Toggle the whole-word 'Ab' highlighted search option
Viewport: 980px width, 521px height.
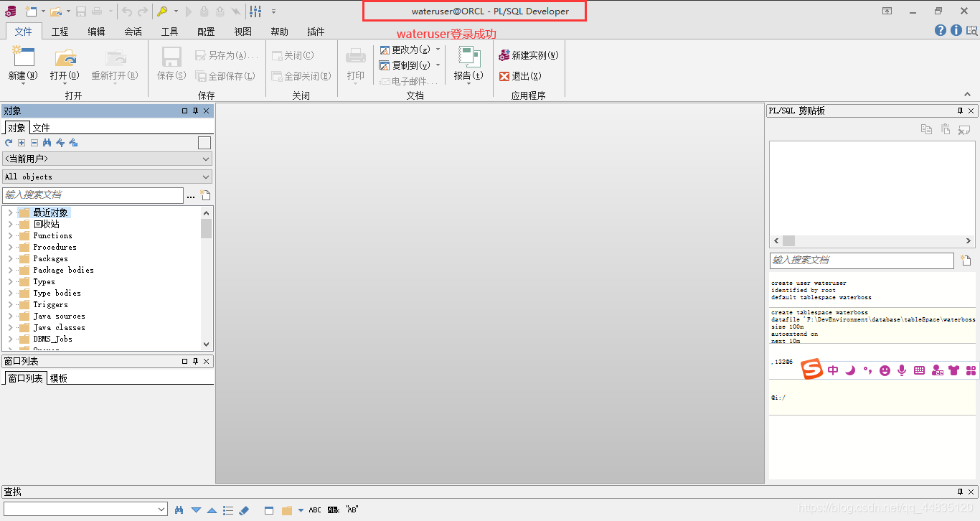334,510
